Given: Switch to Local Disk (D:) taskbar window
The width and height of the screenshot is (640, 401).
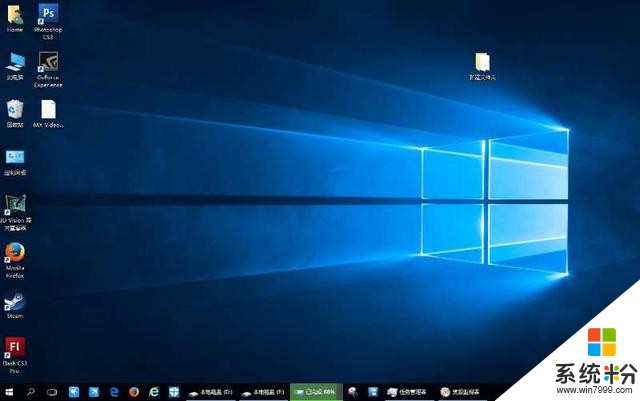Looking at the screenshot, I should 211,392.
